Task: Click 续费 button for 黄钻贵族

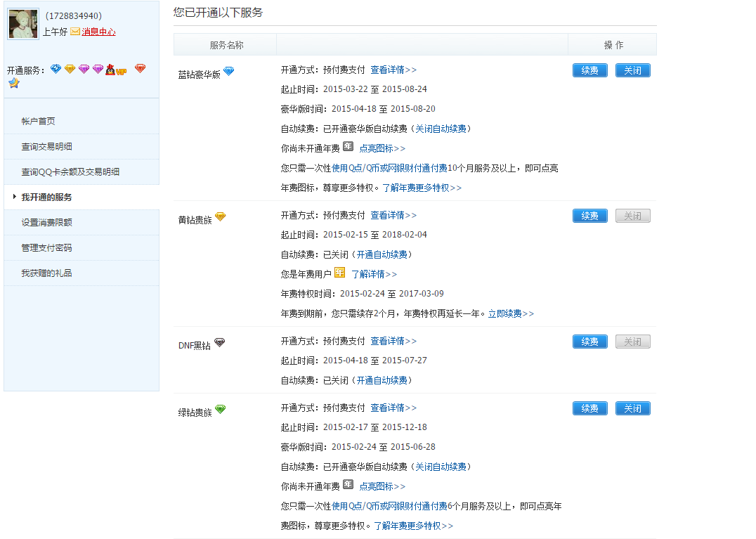Action: 590,216
